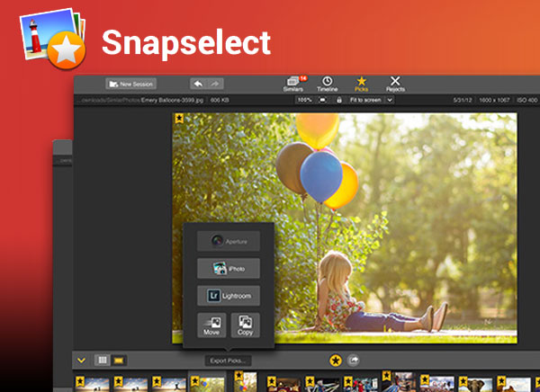540x392 pixels.
Task: Click the 606 KB file size
Action: [220, 100]
